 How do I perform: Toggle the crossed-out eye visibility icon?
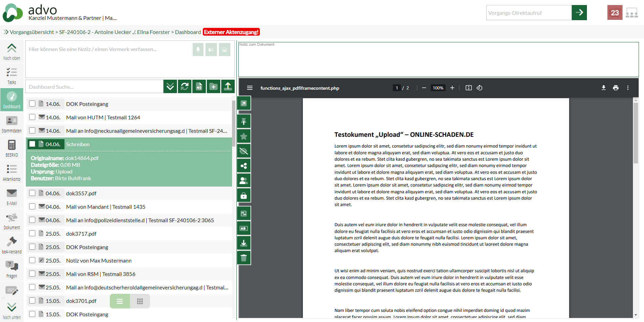[244, 151]
